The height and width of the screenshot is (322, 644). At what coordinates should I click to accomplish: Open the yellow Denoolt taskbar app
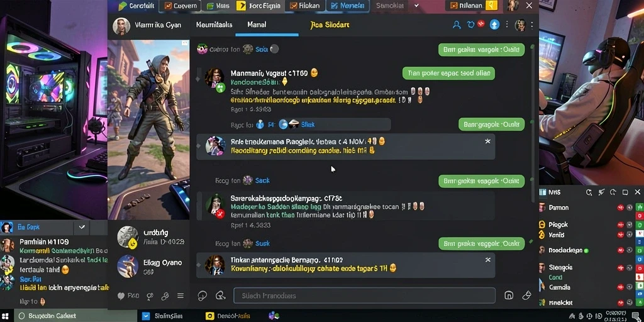[228, 316]
